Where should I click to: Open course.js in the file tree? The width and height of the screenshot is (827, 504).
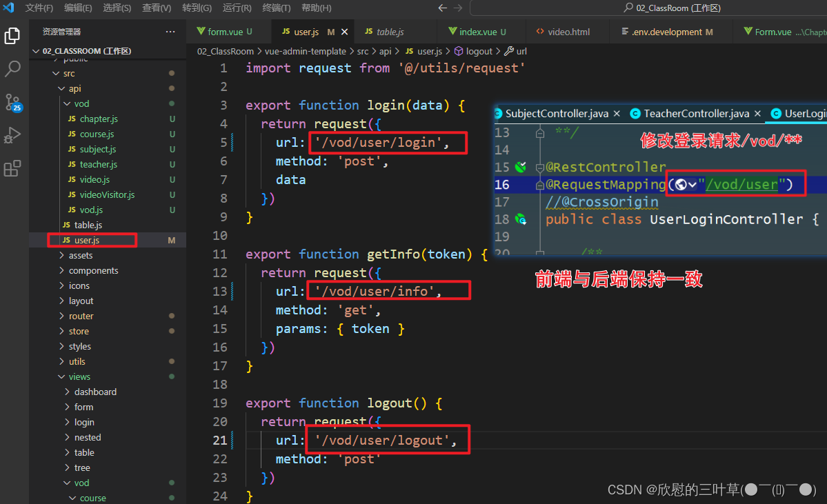coord(106,134)
